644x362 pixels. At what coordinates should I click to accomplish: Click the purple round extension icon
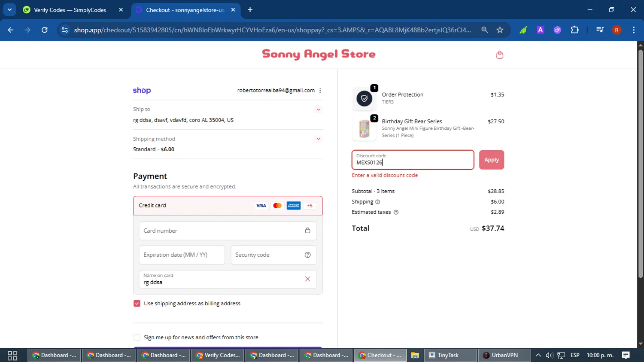click(x=557, y=30)
